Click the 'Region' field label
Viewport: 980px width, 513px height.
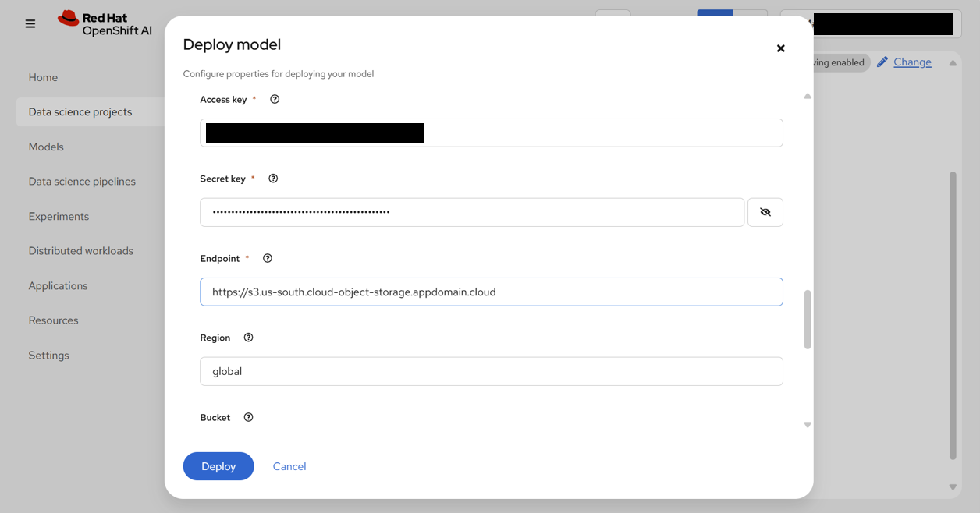coord(215,338)
